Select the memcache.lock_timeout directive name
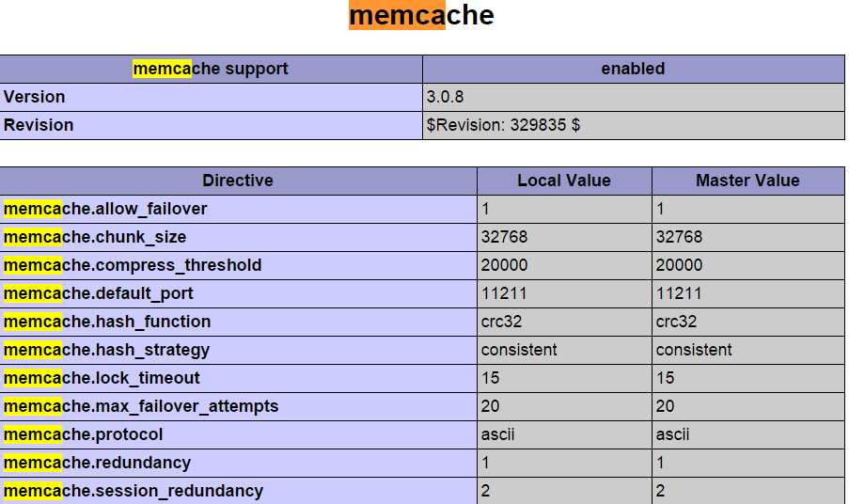The width and height of the screenshot is (849, 504). pos(102,378)
